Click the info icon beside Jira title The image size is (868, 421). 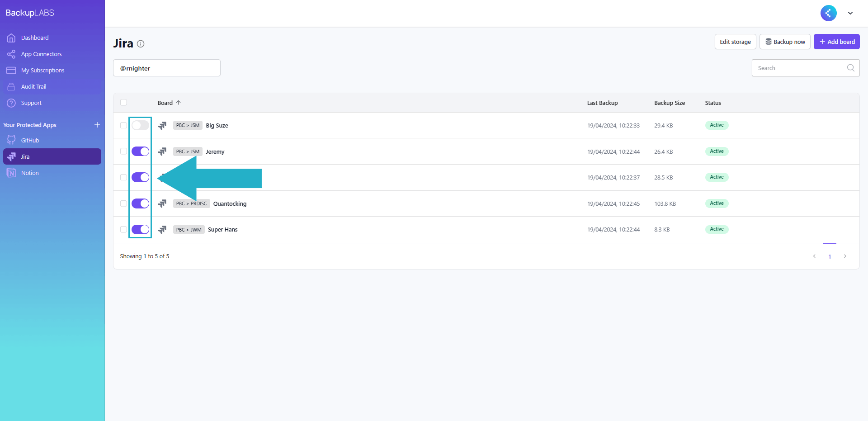141,44
